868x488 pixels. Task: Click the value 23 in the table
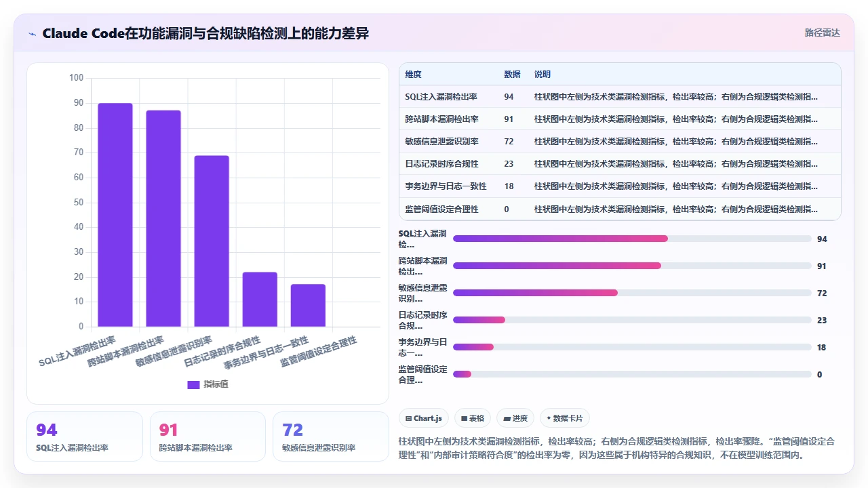(x=509, y=164)
